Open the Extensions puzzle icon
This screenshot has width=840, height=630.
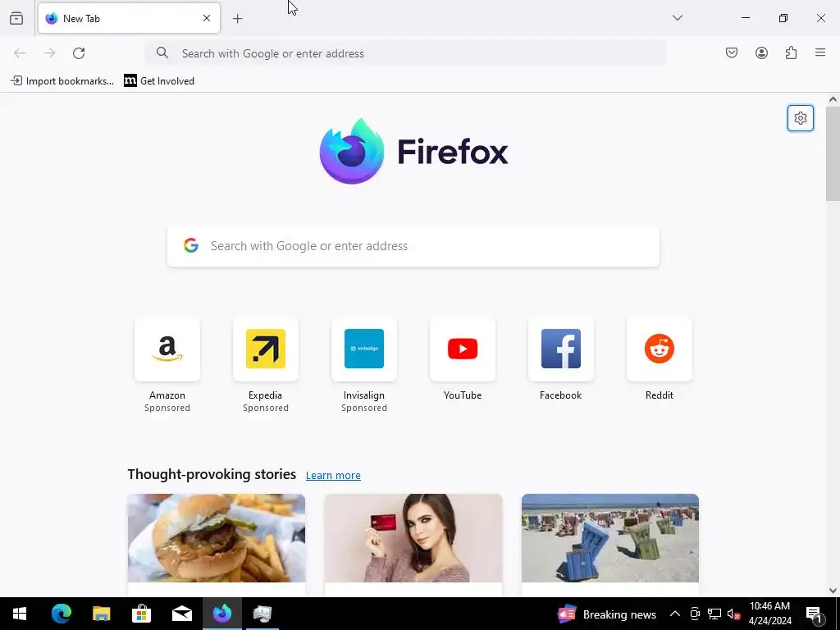(x=791, y=52)
